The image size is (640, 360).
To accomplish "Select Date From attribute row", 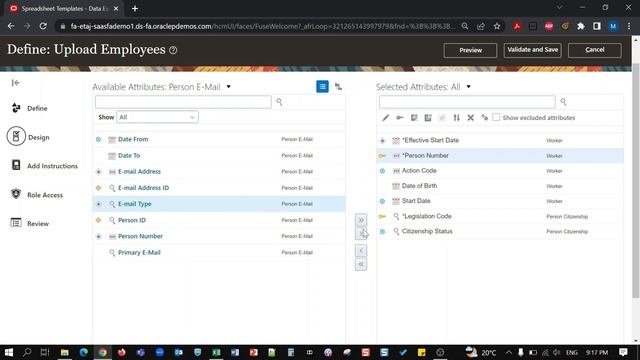I will point(219,139).
